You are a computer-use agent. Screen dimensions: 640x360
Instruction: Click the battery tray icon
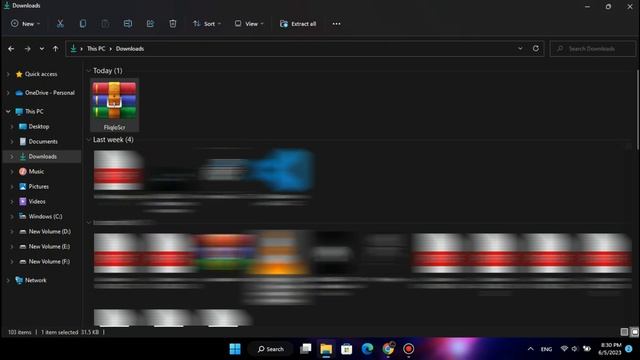coord(587,349)
